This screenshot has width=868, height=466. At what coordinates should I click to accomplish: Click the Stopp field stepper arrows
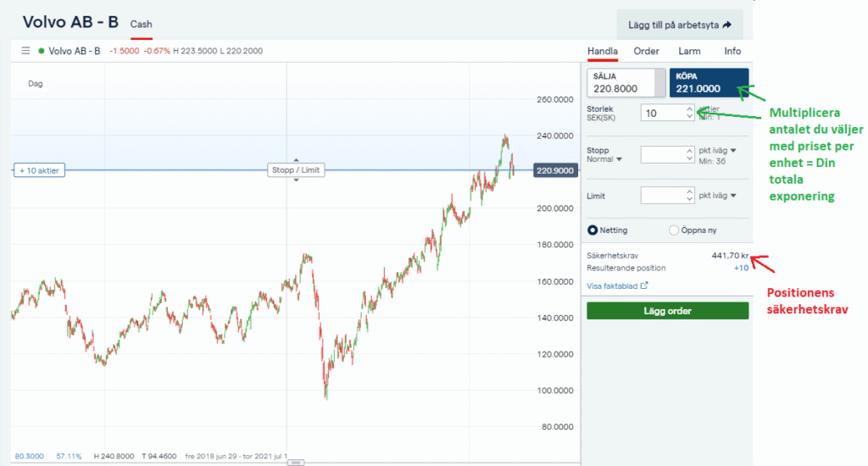coord(687,154)
